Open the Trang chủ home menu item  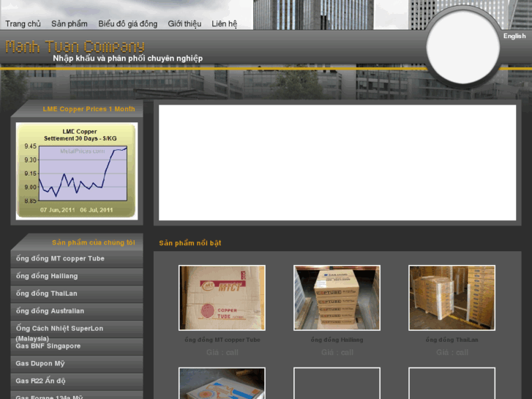(23, 23)
